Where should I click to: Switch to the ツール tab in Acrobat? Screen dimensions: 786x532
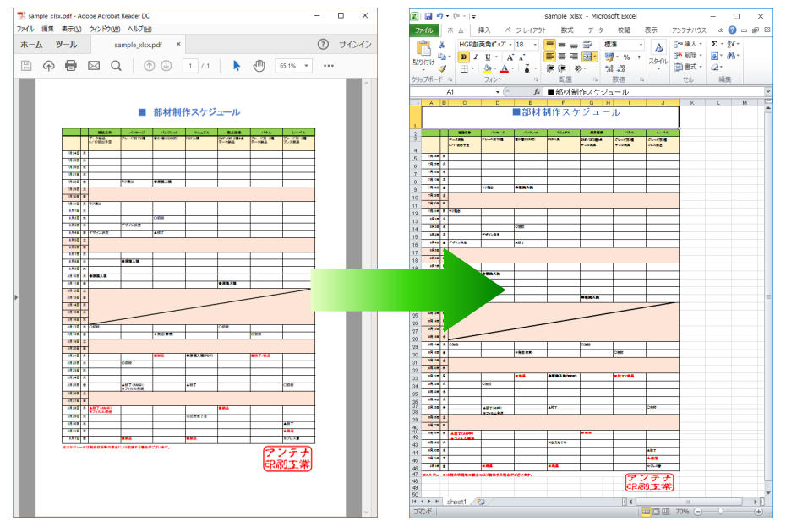pos(66,45)
